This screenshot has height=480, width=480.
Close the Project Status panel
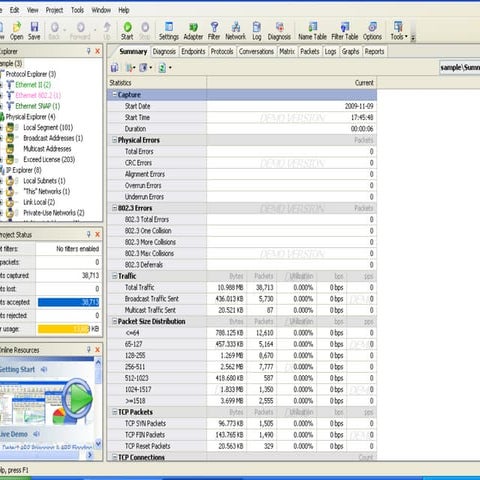coord(98,234)
